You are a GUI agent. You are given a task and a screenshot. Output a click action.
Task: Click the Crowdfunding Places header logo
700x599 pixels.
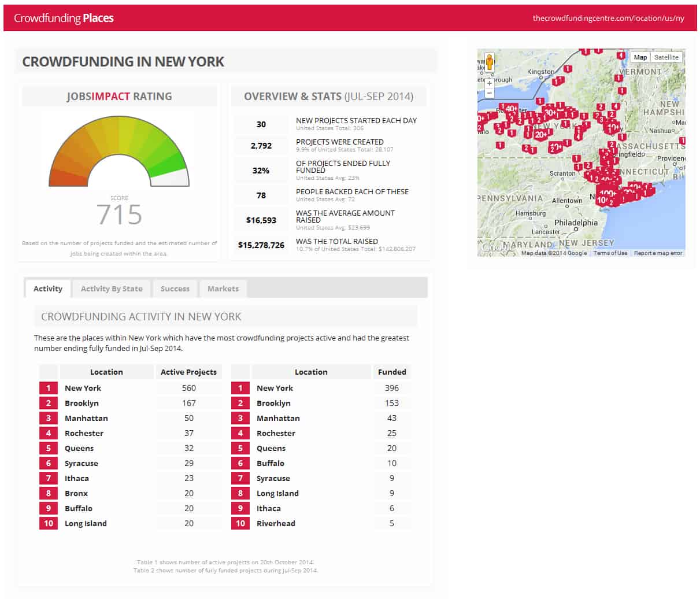click(x=64, y=18)
